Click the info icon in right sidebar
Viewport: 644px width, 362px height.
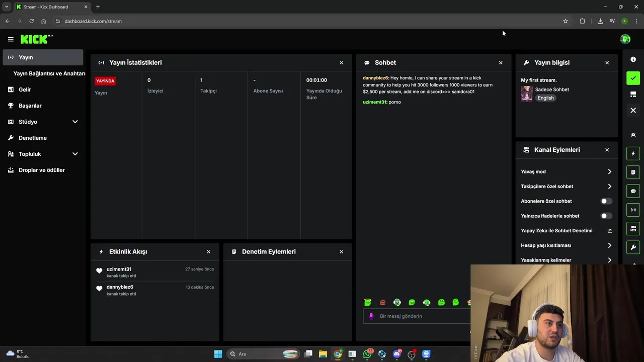[633, 59]
